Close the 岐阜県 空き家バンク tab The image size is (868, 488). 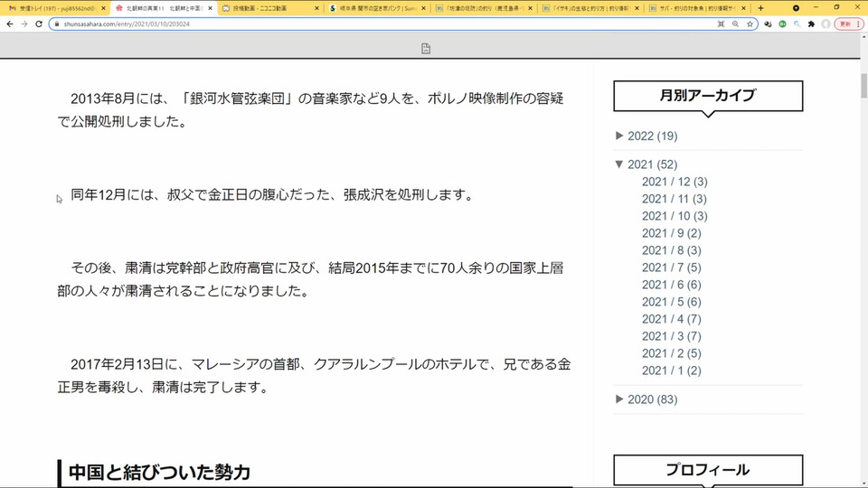423,8
